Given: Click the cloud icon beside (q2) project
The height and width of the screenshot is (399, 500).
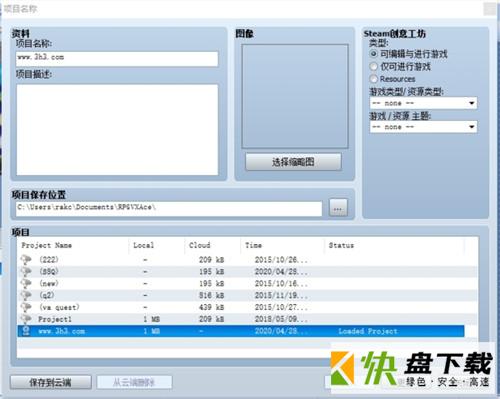Looking at the screenshot, I should coord(26,295).
